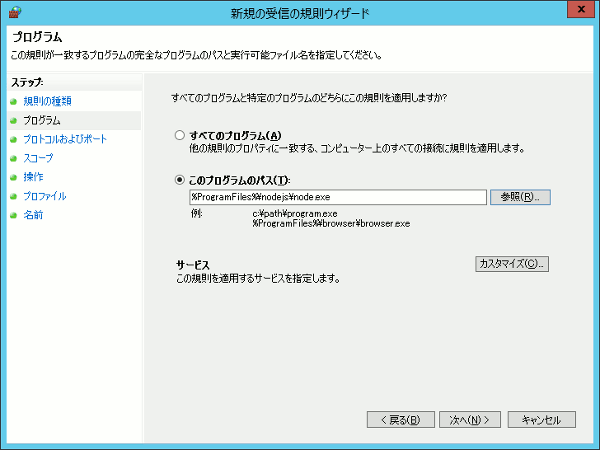Click the example path c:\path\program.exe text
The image size is (600, 450).
click(x=295, y=214)
